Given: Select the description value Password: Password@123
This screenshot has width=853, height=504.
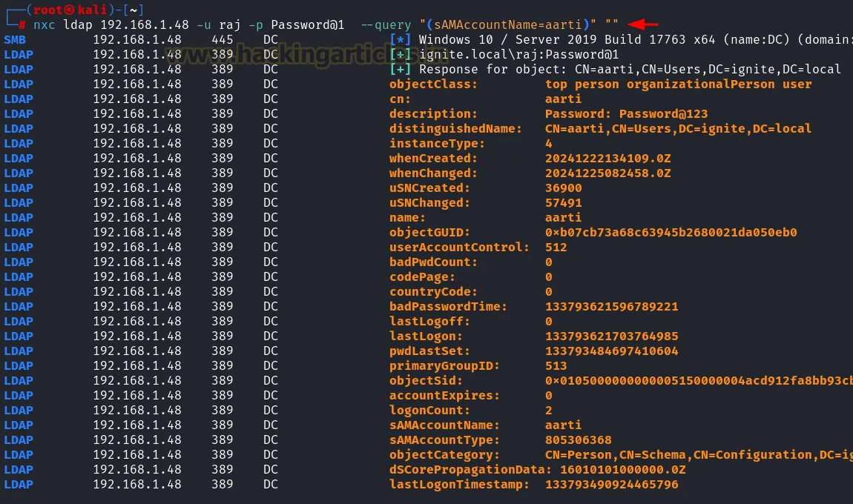Looking at the screenshot, I should tap(626, 113).
